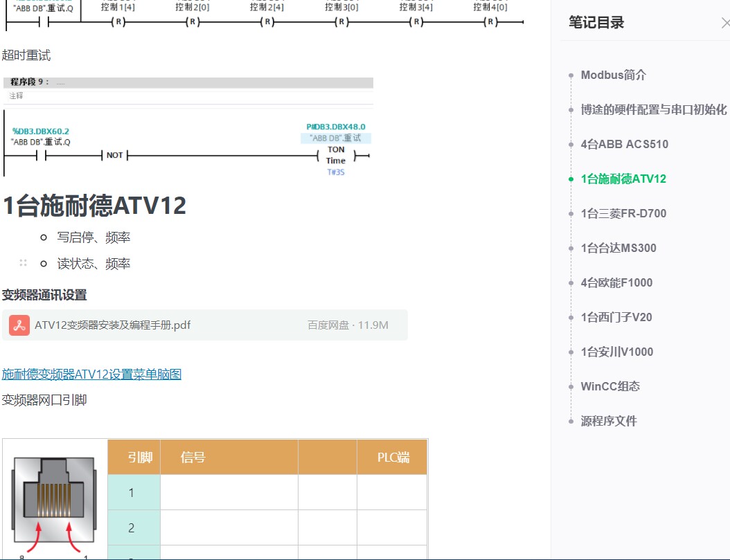Click 百度网盘 · 11.9M file size label

348,325
